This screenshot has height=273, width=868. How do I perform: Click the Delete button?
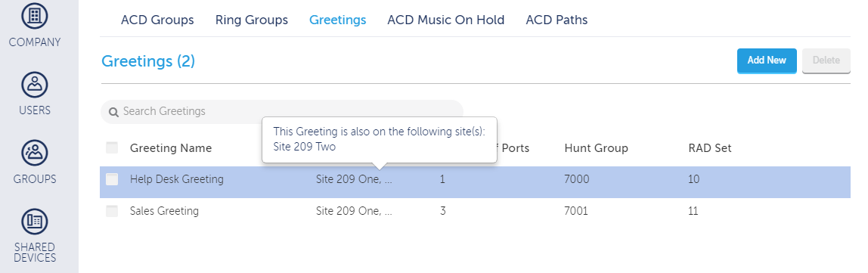coord(826,60)
